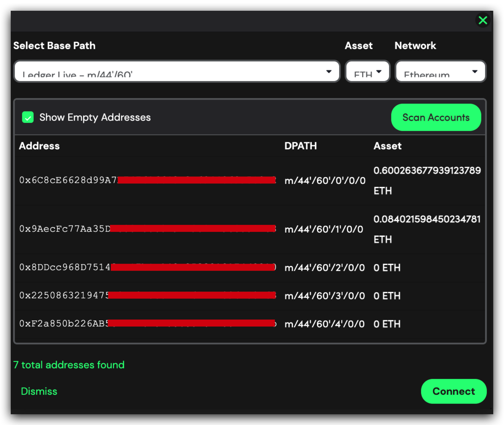Select address starting with 0x9AecFc77Aa35D
This screenshot has height=425, width=504.
coord(65,229)
